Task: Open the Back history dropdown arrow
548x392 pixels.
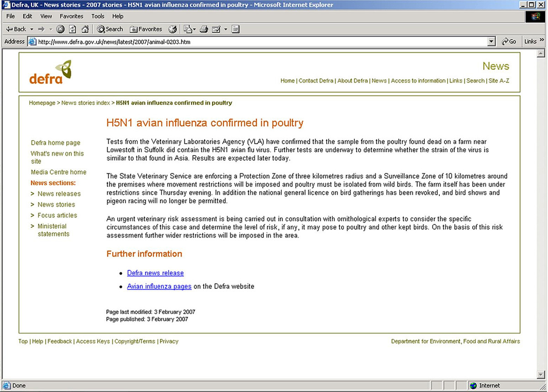Action: [32, 29]
